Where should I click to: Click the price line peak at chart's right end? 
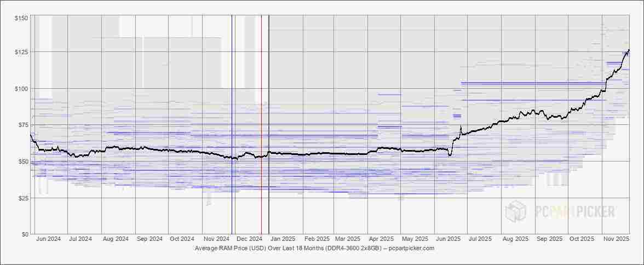(x=629, y=50)
